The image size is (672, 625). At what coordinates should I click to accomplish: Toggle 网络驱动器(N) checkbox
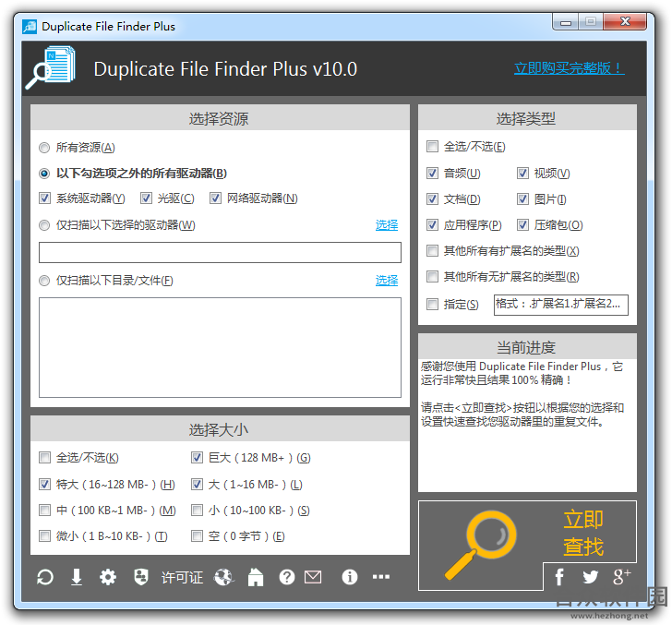click(x=215, y=198)
